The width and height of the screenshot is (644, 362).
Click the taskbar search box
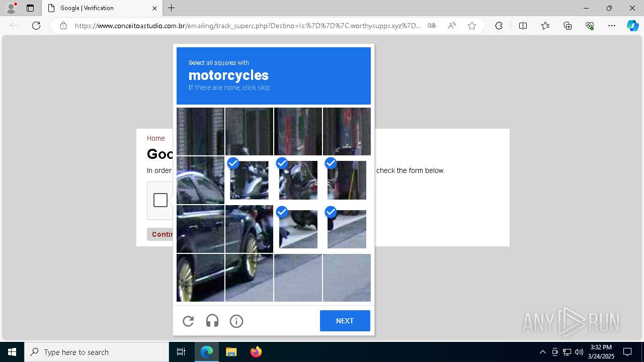(x=97, y=352)
